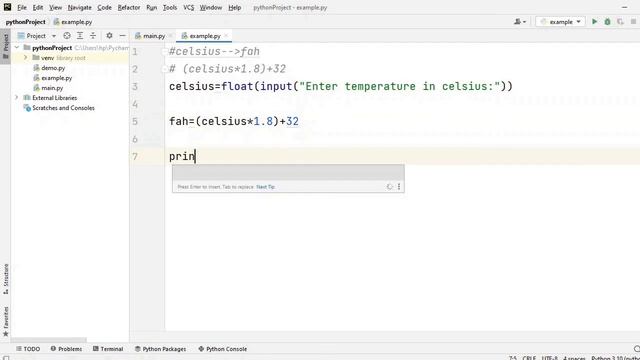Open the Python Packages tool window
This screenshot has height=360, width=640.
click(160, 349)
